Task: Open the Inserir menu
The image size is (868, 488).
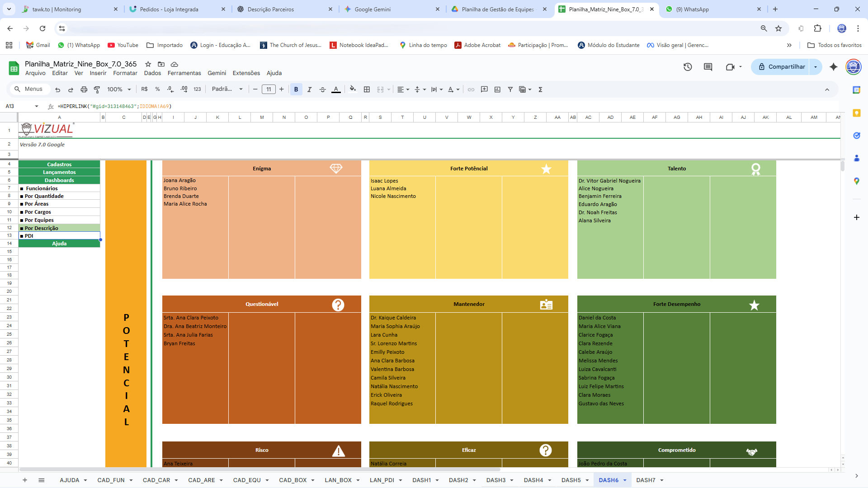Action: [x=98, y=73]
